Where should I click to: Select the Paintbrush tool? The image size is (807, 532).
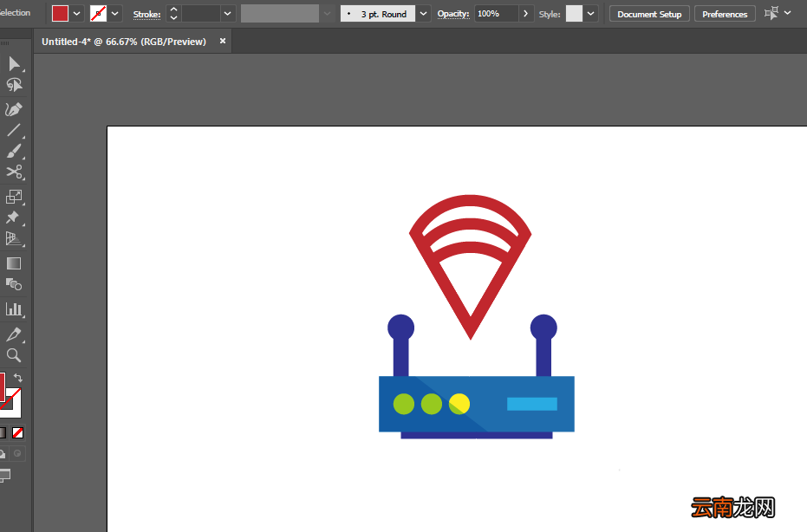coord(14,152)
